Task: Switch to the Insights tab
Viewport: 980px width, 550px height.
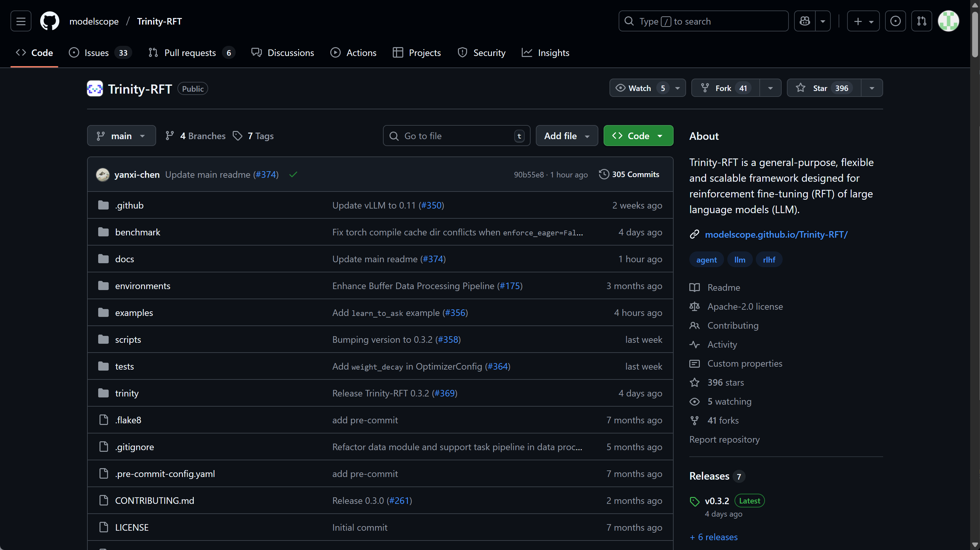Action: [x=546, y=52]
